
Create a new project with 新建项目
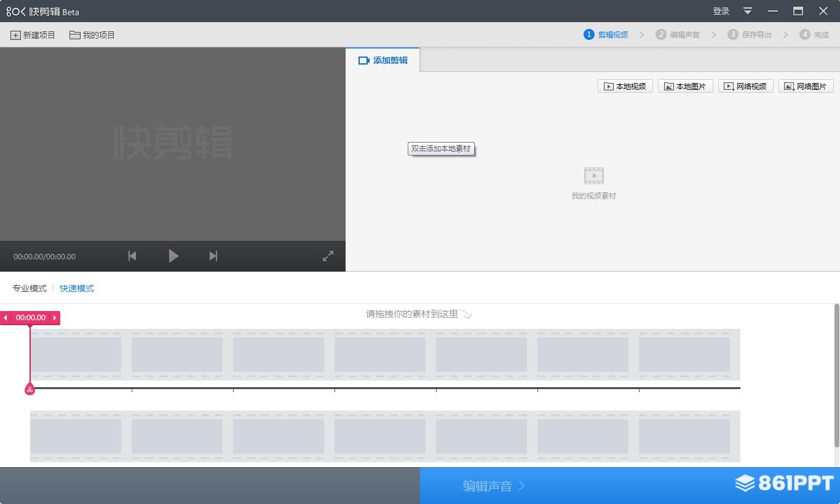click(33, 35)
